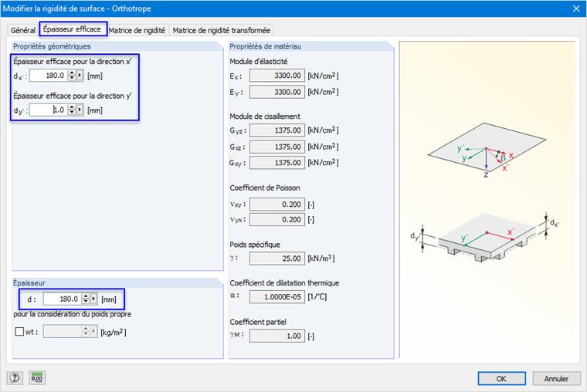587x392 pixels.
Task: Click the 'Propriétés géométriques' group heading
Action: [52, 46]
